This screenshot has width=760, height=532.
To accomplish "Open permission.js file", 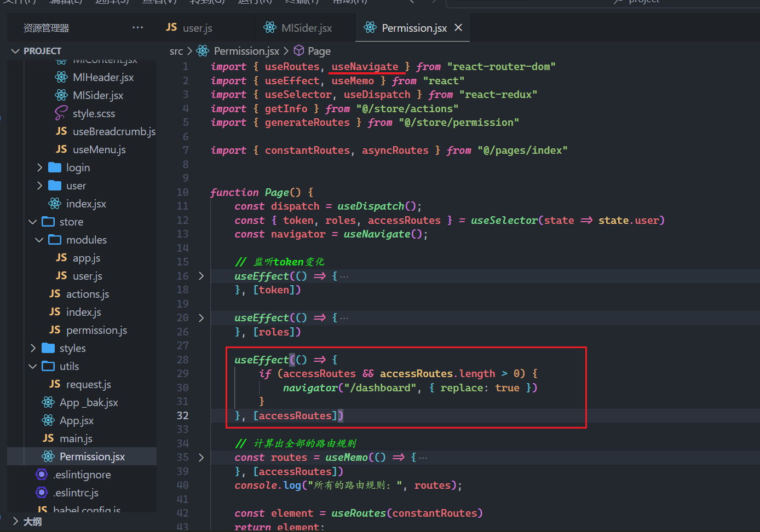I will (x=96, y=330).
